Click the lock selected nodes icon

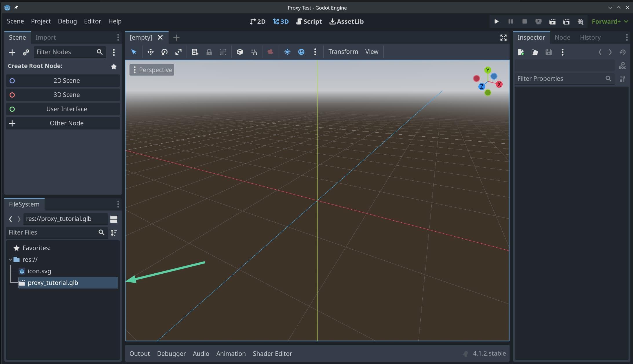pos(209,52)
